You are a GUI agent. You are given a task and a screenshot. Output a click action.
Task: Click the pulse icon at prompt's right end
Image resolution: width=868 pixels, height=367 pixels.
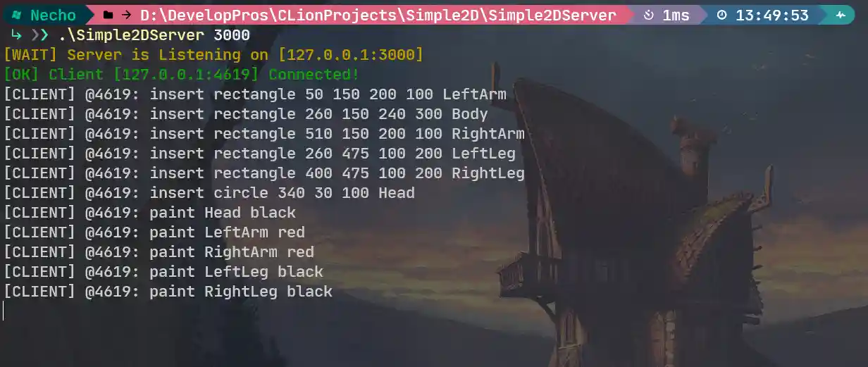tap(841, 15)
